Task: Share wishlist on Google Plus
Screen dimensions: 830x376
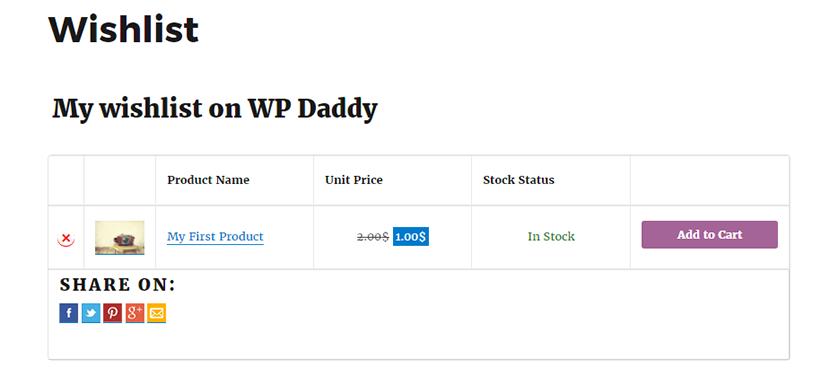Action: click(134, 313)
